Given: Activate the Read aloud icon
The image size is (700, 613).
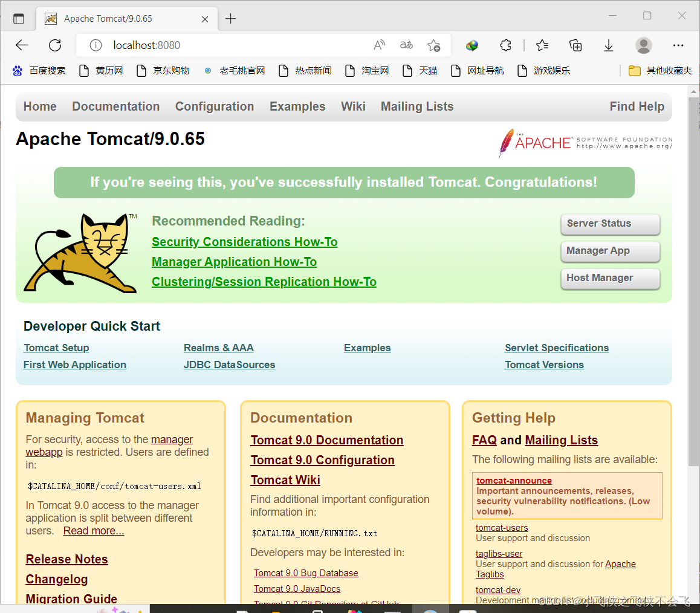Looking at the screenshot, I should pos(379,45).
